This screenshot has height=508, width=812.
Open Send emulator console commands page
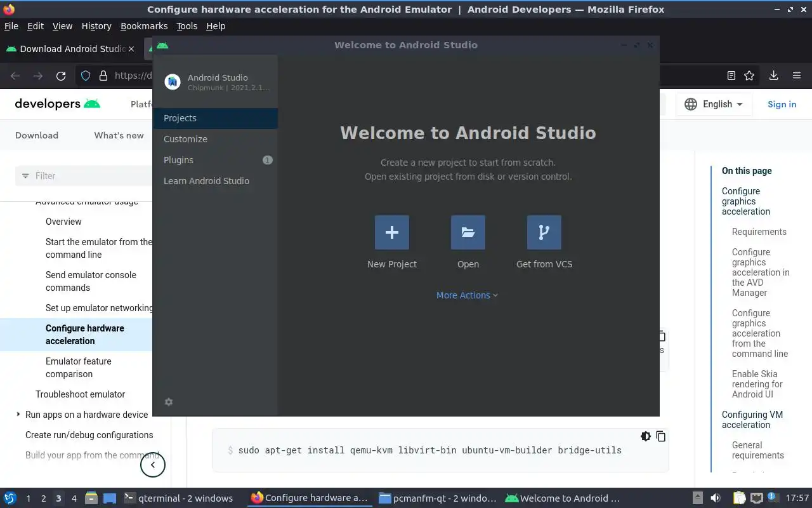91,281
